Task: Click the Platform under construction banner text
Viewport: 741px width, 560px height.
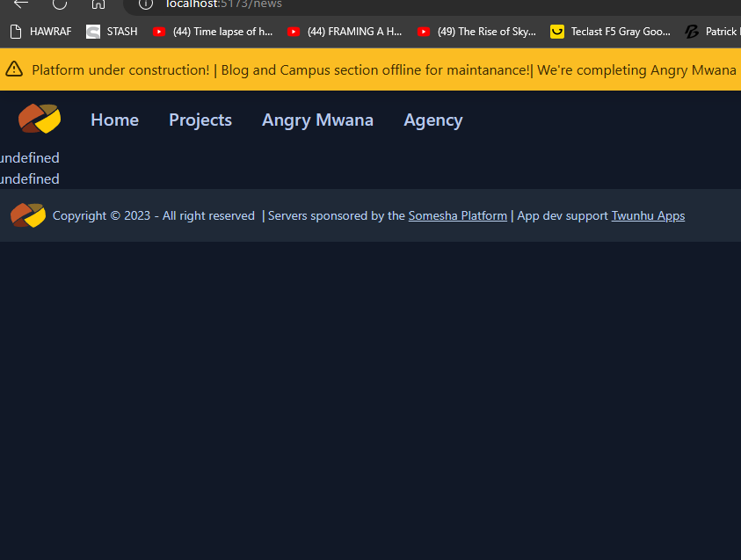Action: coord(120,70)
